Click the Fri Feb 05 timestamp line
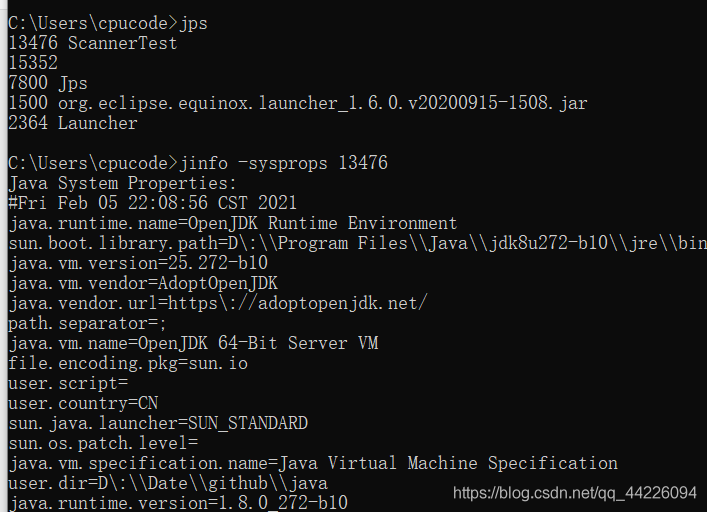707x512 pixels. pos(152,203)
